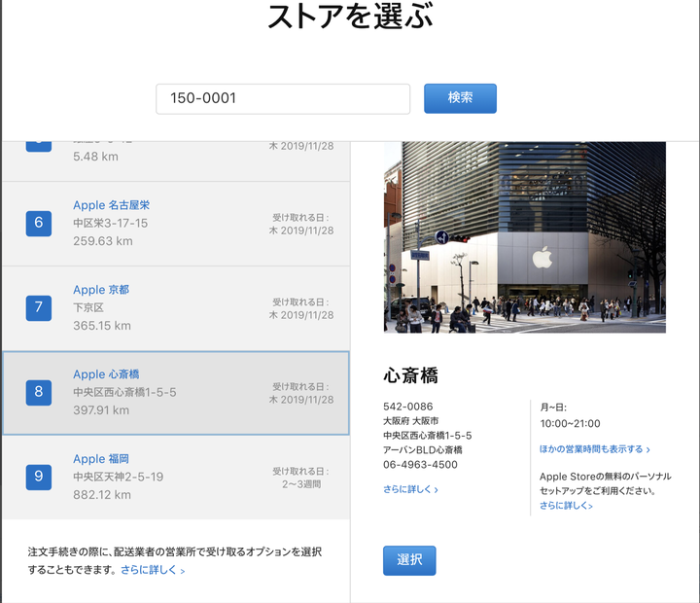The height and width of the screenshot is (603, 700).
Task: Select the 259.63 km distance text
Action: [103, 241]
